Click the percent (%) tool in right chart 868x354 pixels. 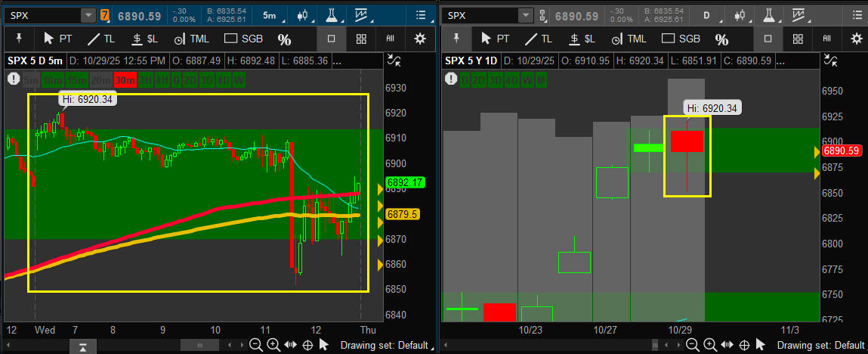(x=721, y=39)
